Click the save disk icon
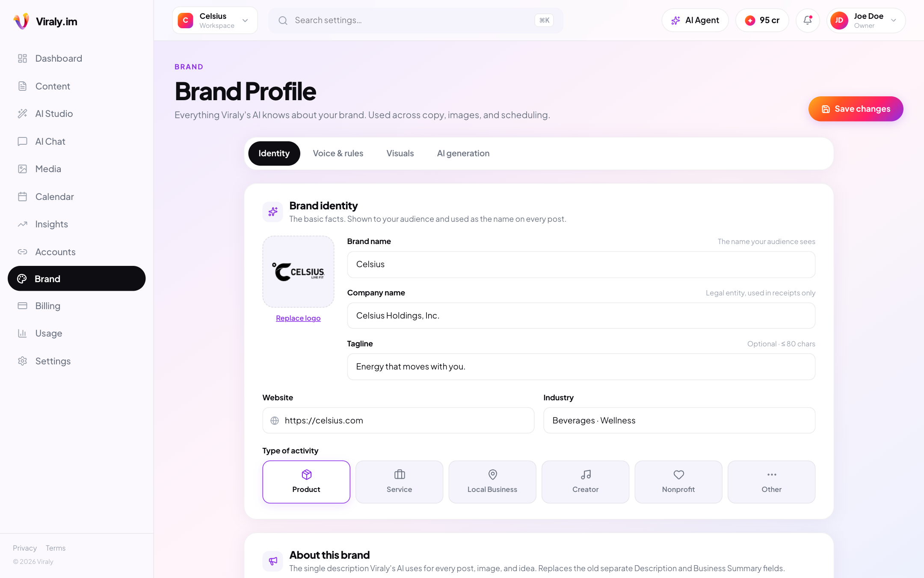The width and height of the screenshot is (924, 578). point(826,109)
